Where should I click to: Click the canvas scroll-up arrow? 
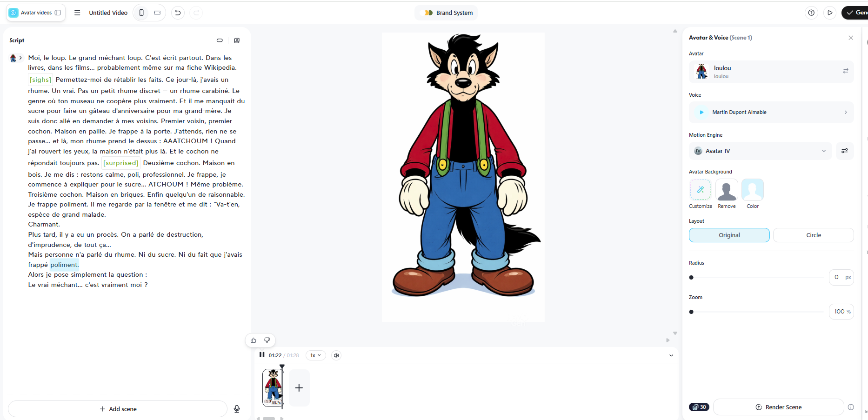tap(675, 31)
